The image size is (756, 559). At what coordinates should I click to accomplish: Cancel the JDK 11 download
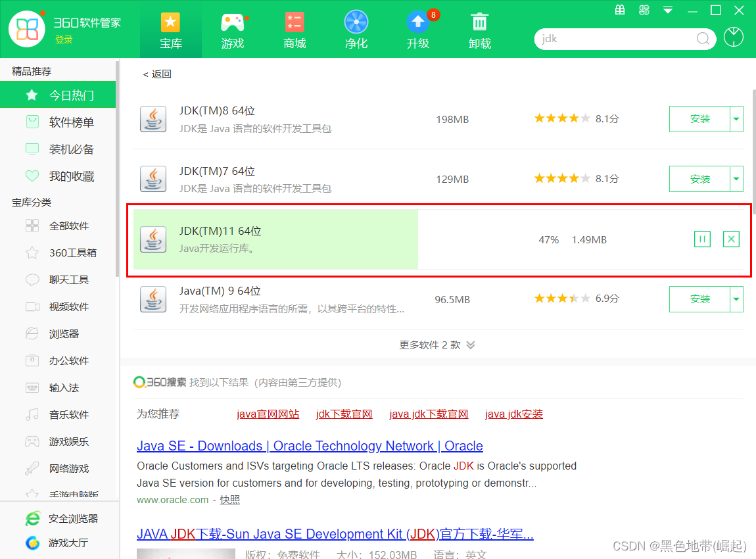coord(730,239)
